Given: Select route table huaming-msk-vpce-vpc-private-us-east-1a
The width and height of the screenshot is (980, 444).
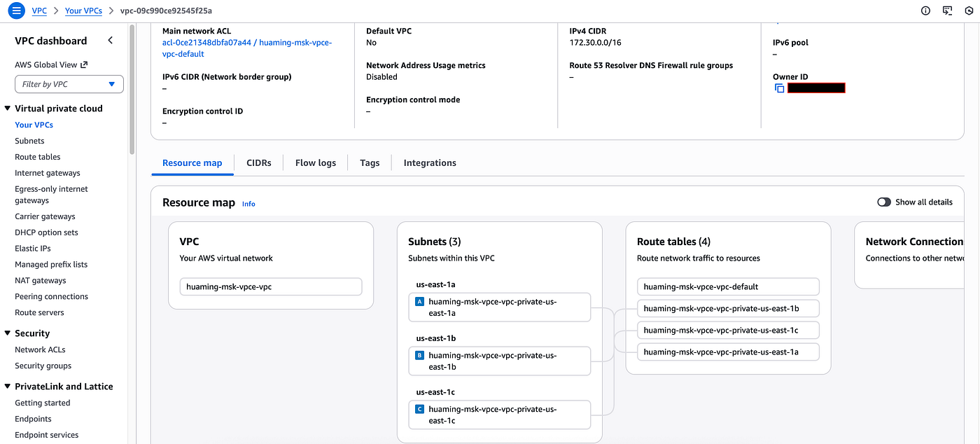Looking at the screenshot, I should click(x=728, y=352).
